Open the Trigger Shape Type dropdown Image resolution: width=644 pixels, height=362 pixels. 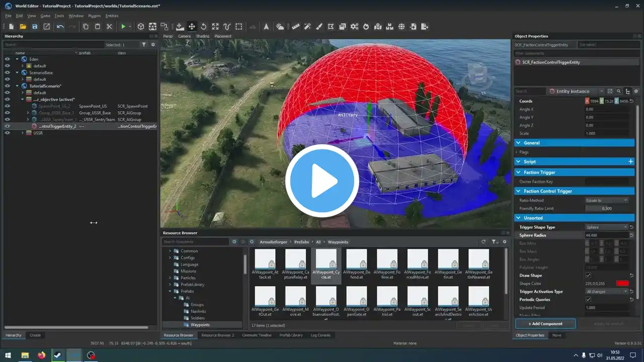pos(606,227)
